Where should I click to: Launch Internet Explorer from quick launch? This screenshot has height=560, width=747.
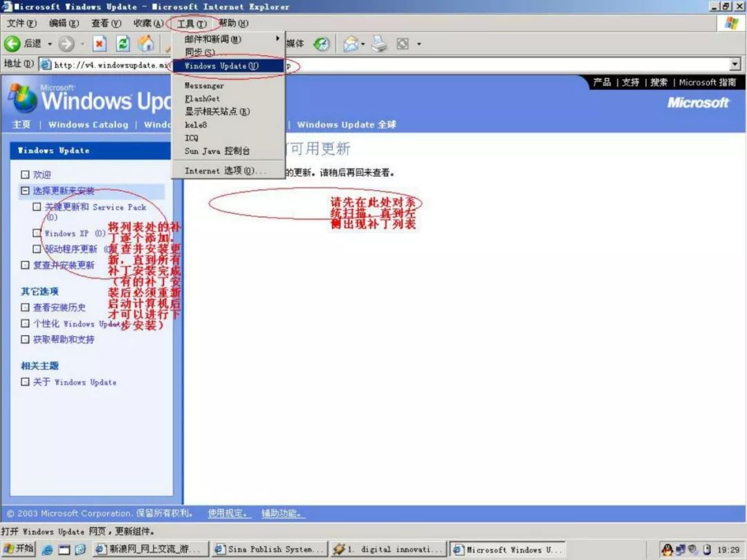click(47, 550)
